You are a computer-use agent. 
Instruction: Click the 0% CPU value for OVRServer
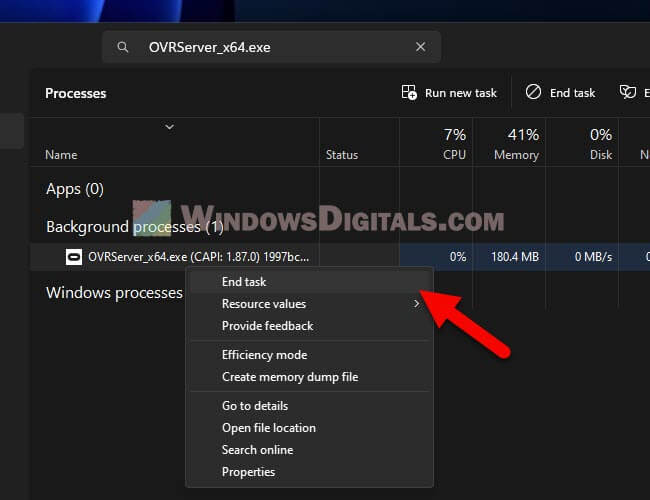(458, 257)
